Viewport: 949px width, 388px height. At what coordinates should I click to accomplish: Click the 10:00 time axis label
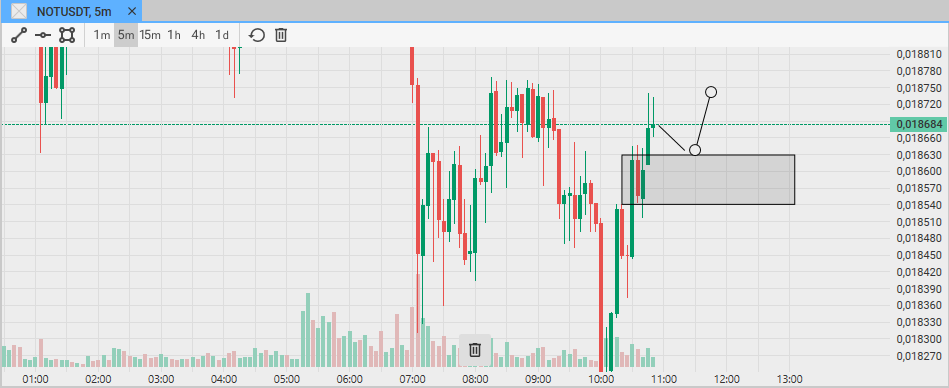coord(600,380)
